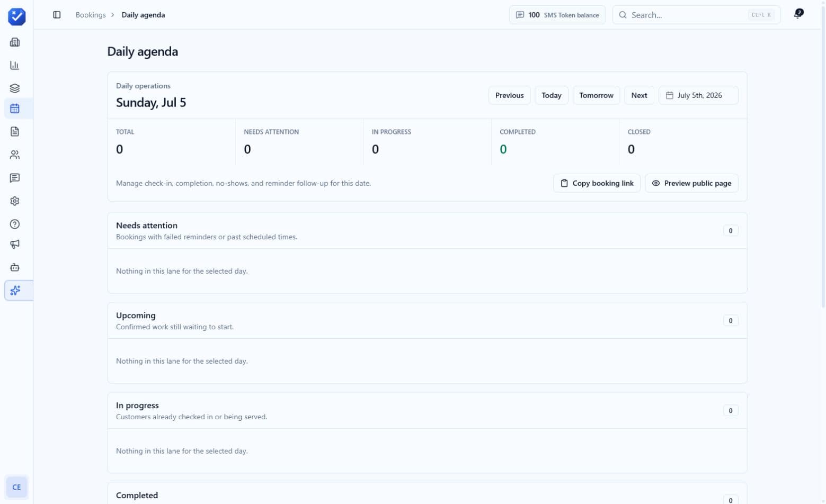Click the Daily operations label
The height and width of the screenshot is (504, 826).
point(143,86)
